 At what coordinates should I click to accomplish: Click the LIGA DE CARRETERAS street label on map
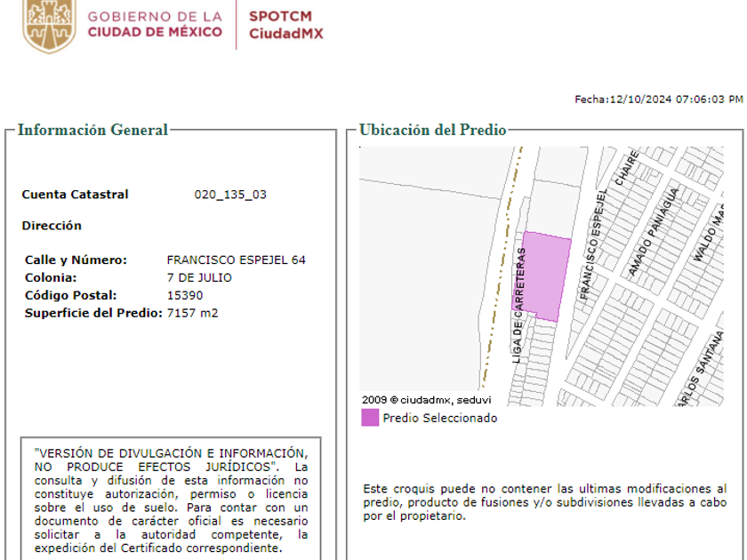(519, 306)
